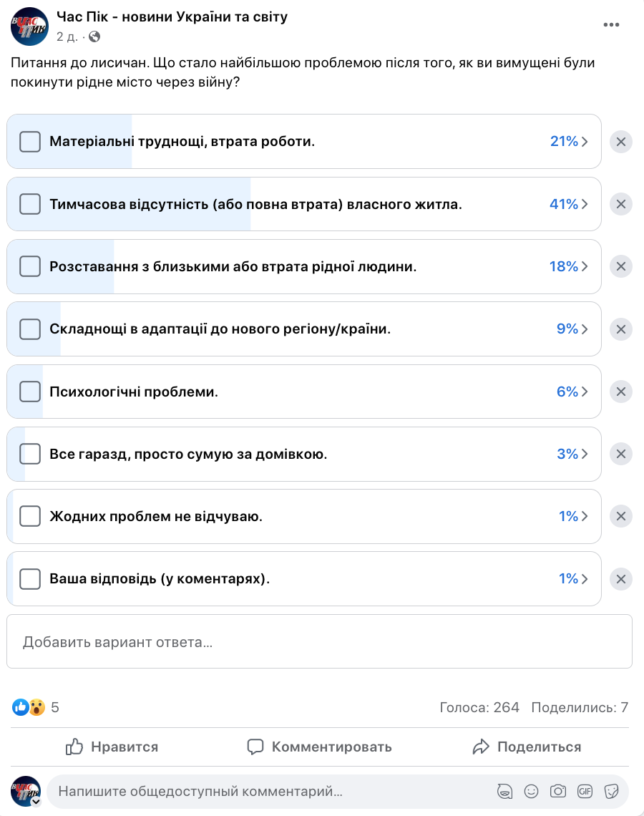
Task: Open the three-dot post options menu
Action: (x=611, y=24)
